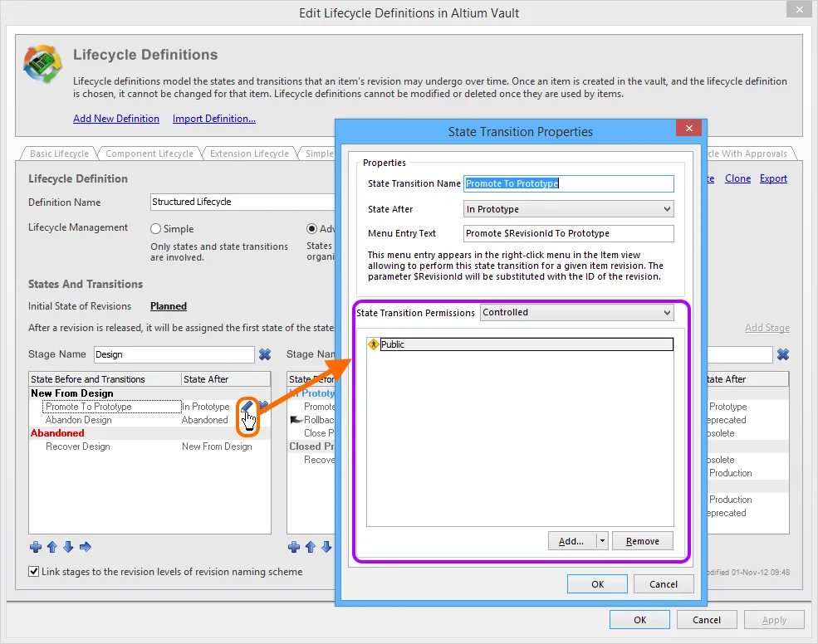This screenshot has height=644, width=818.
Task: Click OK in the State Transition Properties dialog
Action: tap(597, 584)
